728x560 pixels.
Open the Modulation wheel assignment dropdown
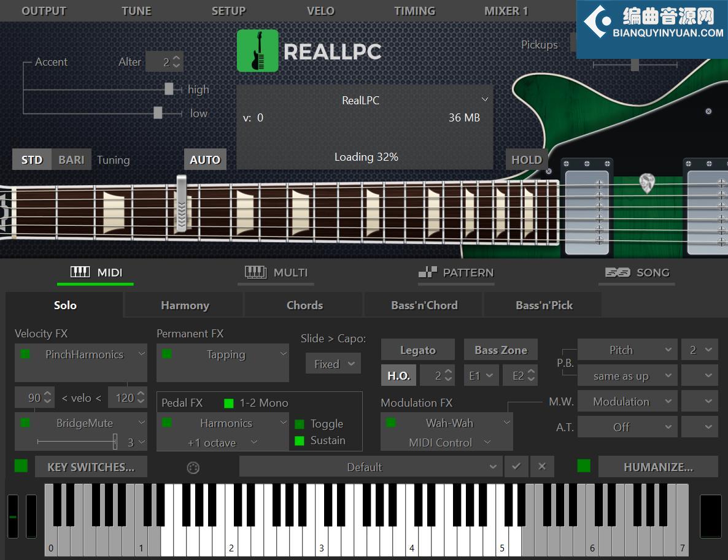tap(627, 401)
